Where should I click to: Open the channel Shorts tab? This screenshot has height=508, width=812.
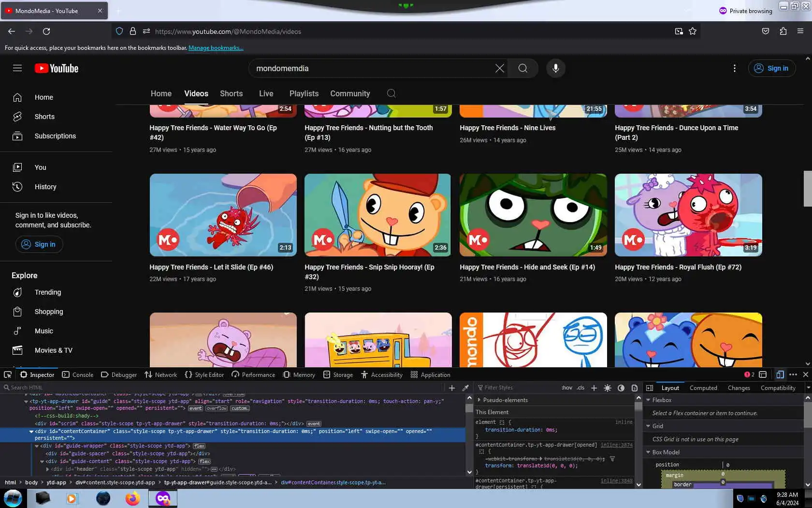coord(232,93)
